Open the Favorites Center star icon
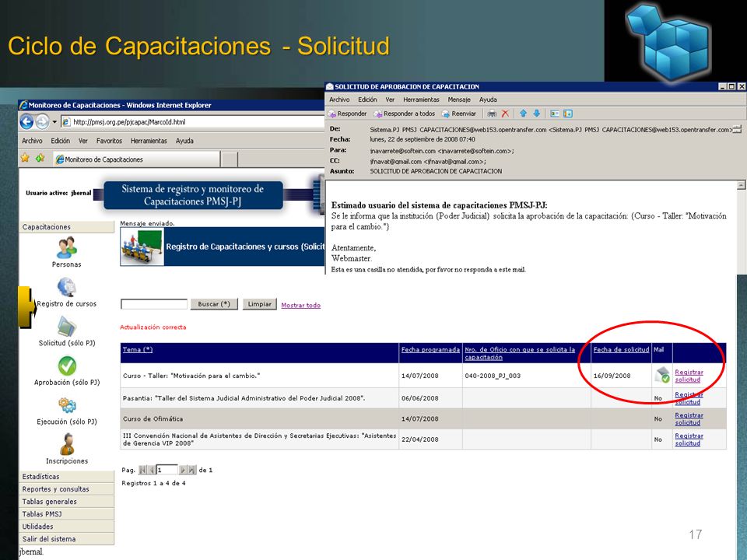The height and width of the screenshot is (560, 747). coord(25,158)
